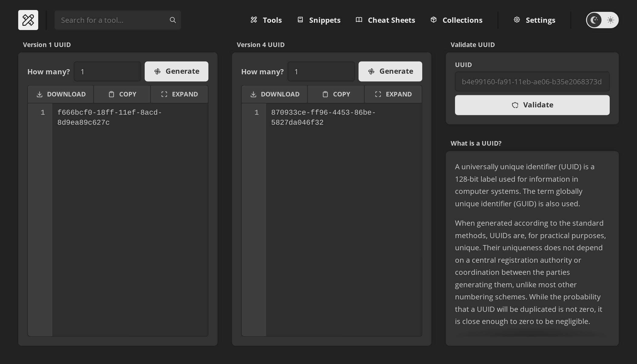Click the UUID validation input field

tap(532, 81)
